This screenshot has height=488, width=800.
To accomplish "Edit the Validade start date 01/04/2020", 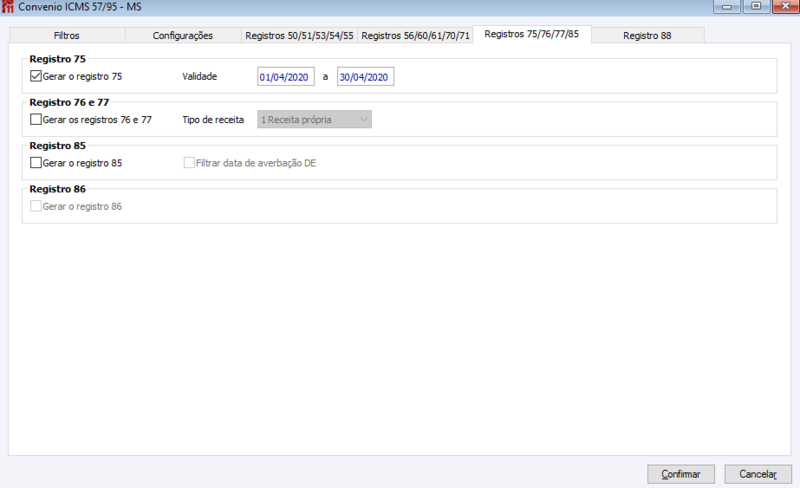I will click(x=286, y=77).
